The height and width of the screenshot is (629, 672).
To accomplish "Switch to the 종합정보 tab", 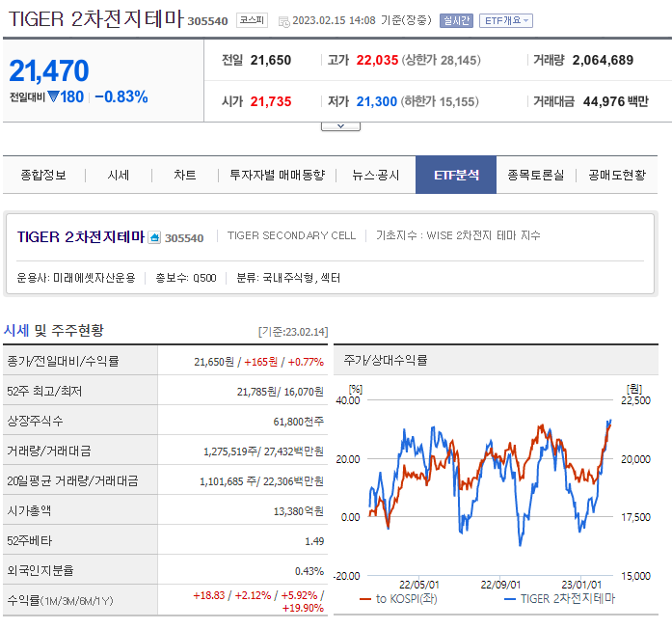I will point(43,175).
